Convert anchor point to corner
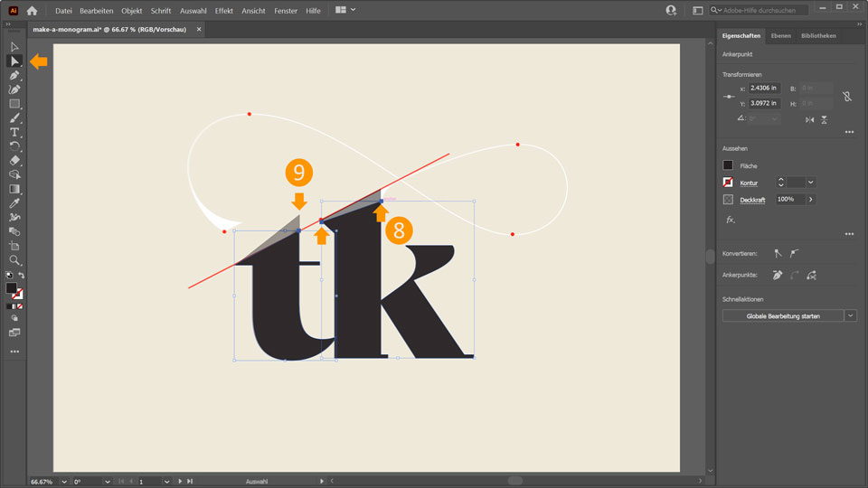868x488 pixels. click(x=778, y=253)
